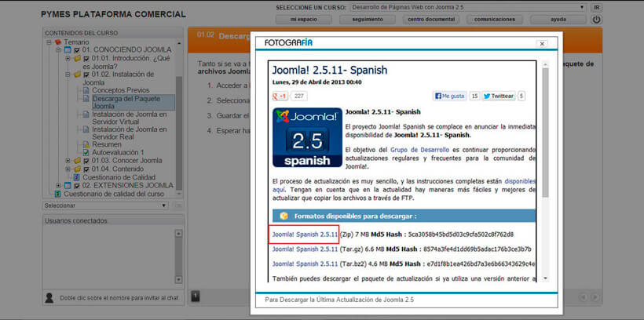Image resolution: width=644 pixels, height=320 pixels.
Task: Select the Conceptos Previos tree item
Action: 121,90
